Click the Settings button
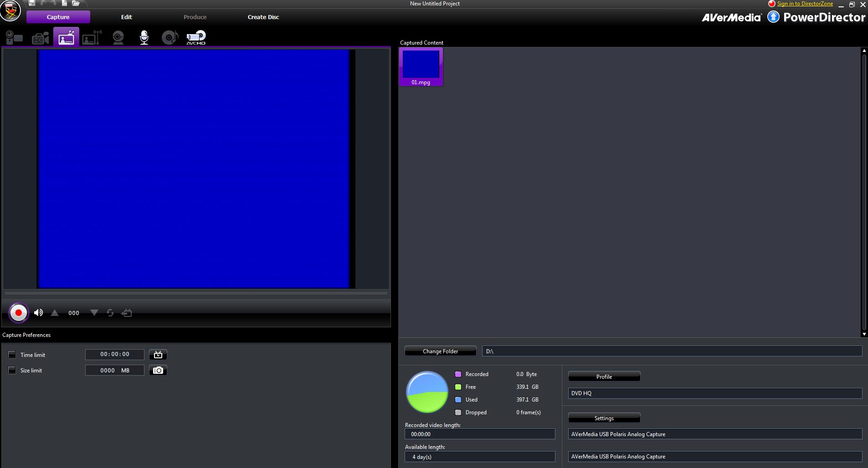 pyautogui.click(x=604, y=418)
